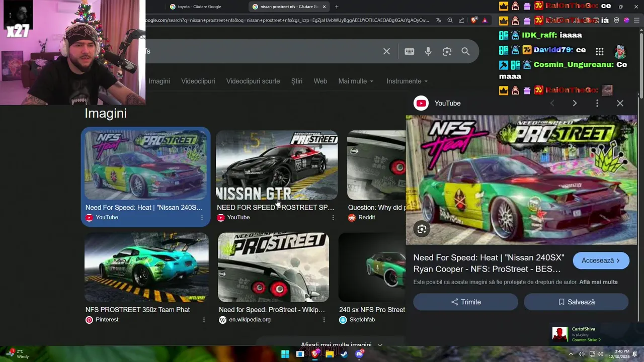
Task: Search by image with the lens icon
Action: tap(447, 51)
